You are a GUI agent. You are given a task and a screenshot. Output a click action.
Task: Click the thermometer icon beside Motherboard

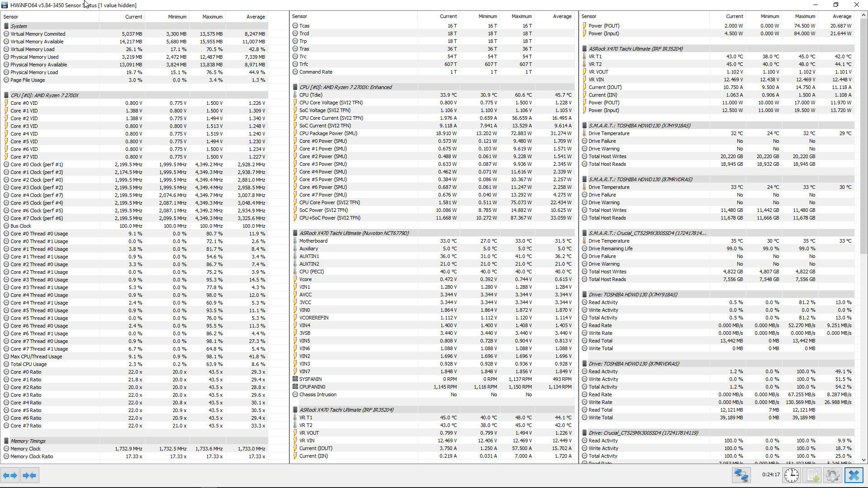pyautogui.click(x=295, y=241)
